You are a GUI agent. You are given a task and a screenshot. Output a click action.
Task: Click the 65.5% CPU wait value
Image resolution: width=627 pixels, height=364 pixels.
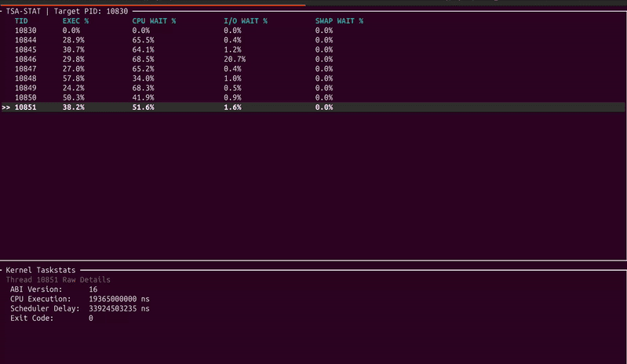tap(143, 40)
